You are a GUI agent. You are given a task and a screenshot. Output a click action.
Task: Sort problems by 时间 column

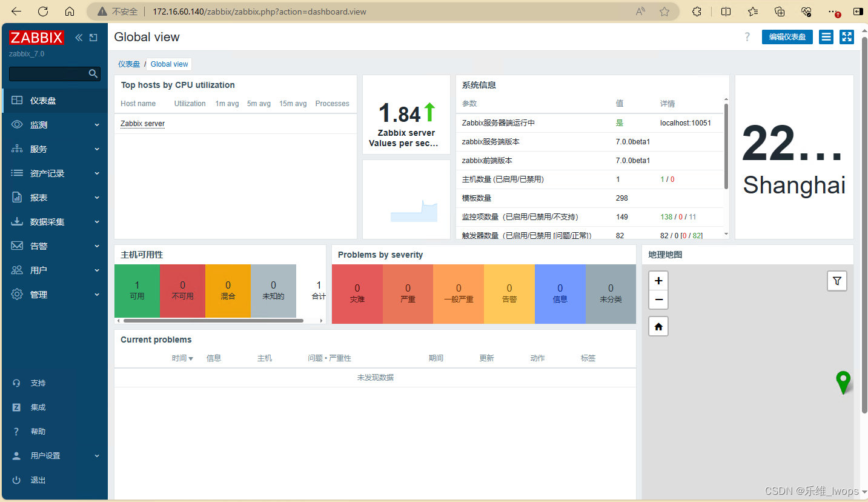click(182, 358)
